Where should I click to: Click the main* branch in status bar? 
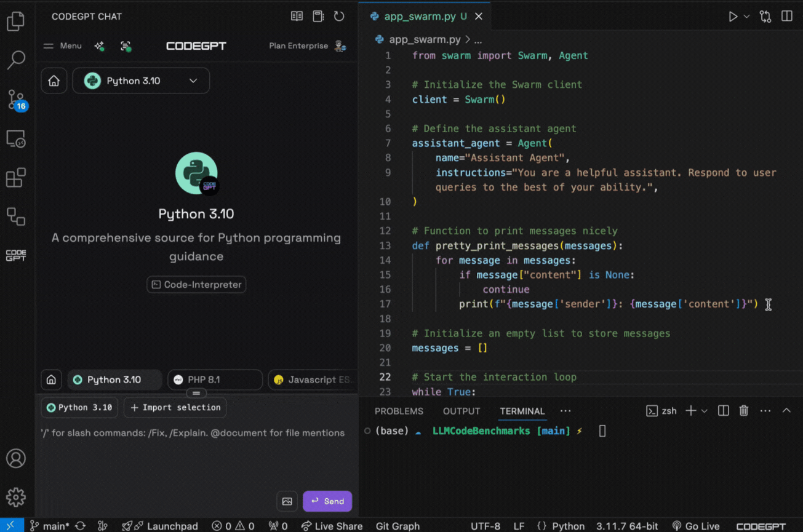pos(50,526)
